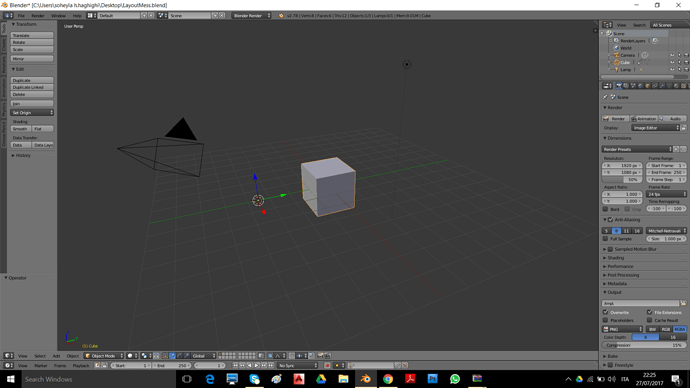Open the File menu
Viewport: 690px width, 388px height.
pyautogui.click(x=21, y=15)
